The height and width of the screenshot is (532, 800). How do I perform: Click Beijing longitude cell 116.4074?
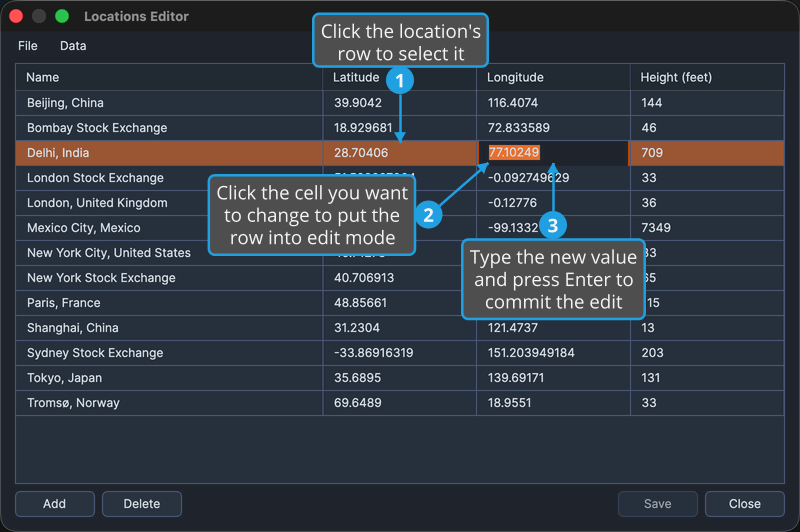point(553,103)
